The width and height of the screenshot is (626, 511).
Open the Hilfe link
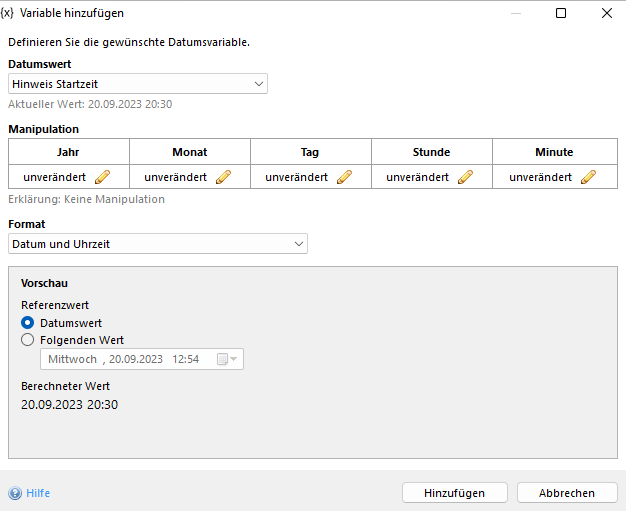click(x=38, y=493)
